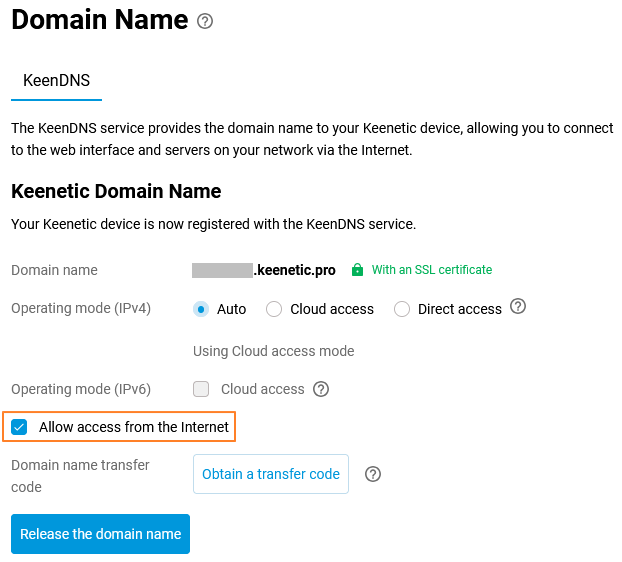Click Release the domain name button
The image size is (622, 562).
coord(100,534)
